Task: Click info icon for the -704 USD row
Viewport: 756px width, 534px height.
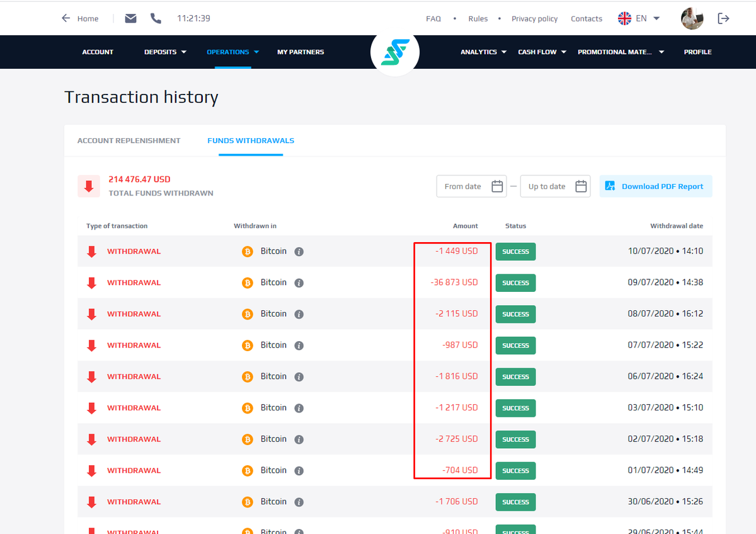Action: coord(299,470)
